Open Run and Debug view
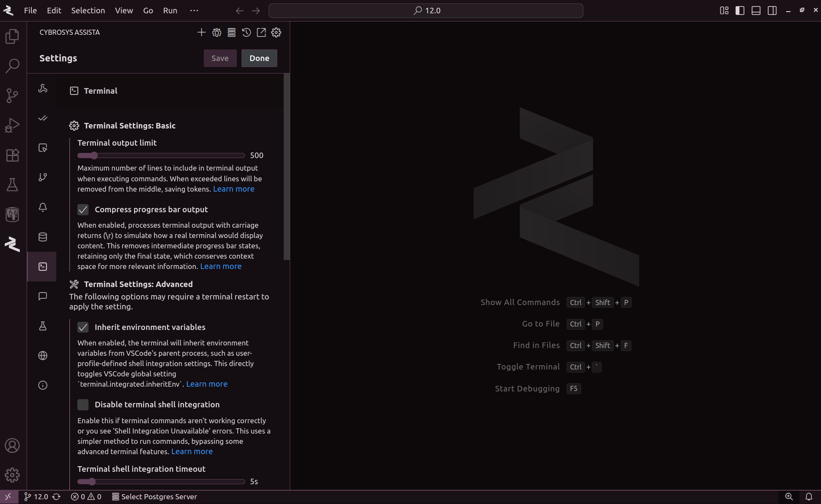Viewport: 821px width, 504px height. (12, 125)
